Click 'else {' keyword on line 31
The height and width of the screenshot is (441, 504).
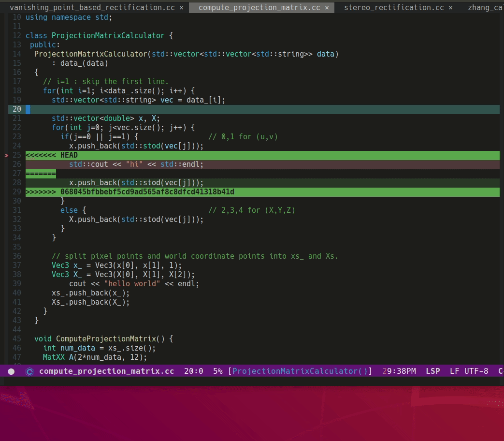pyautogui.click(x=73, y=210)
